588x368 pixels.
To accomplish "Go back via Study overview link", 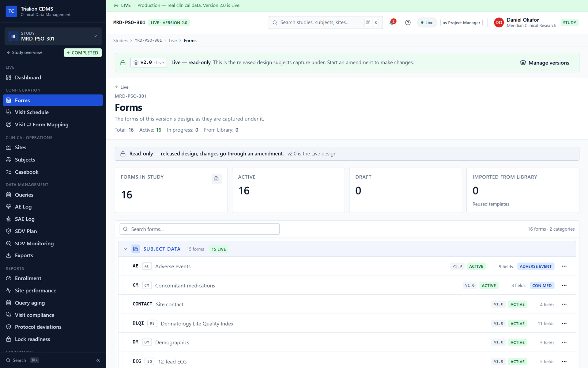I will click(24, 52).
